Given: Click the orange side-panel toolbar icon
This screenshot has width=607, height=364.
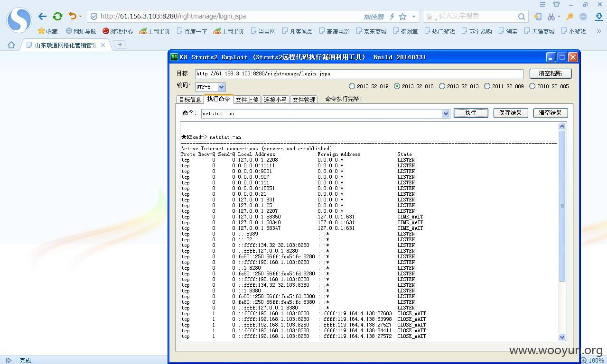Looking at the screenshot, I should click(537, 17).
